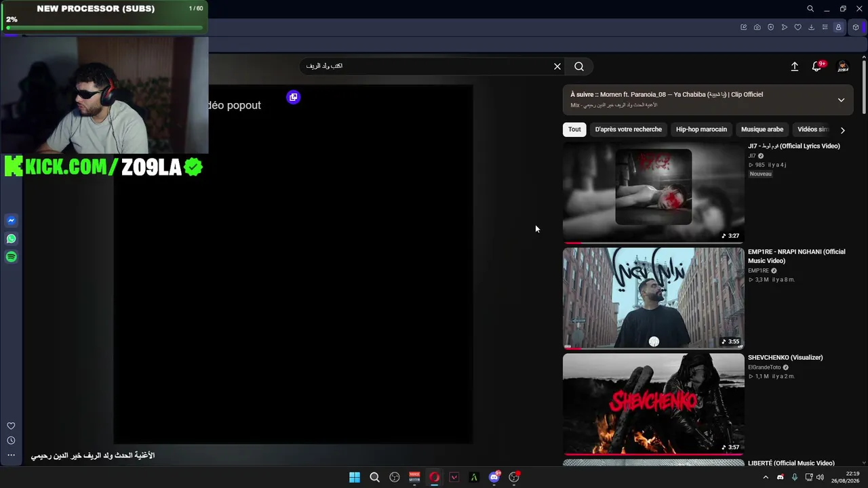Viewport: 868px width, 488px height.
Task: Open Valorant from the taskbar
Action: (454, 477)
